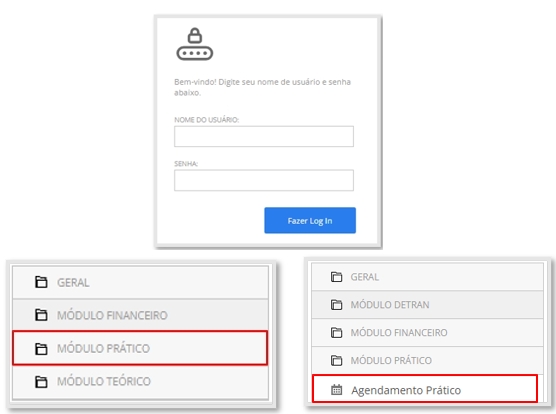Open the Agendamento Prático menu item
Screen dimensions: 556x414
coord(425,389)
